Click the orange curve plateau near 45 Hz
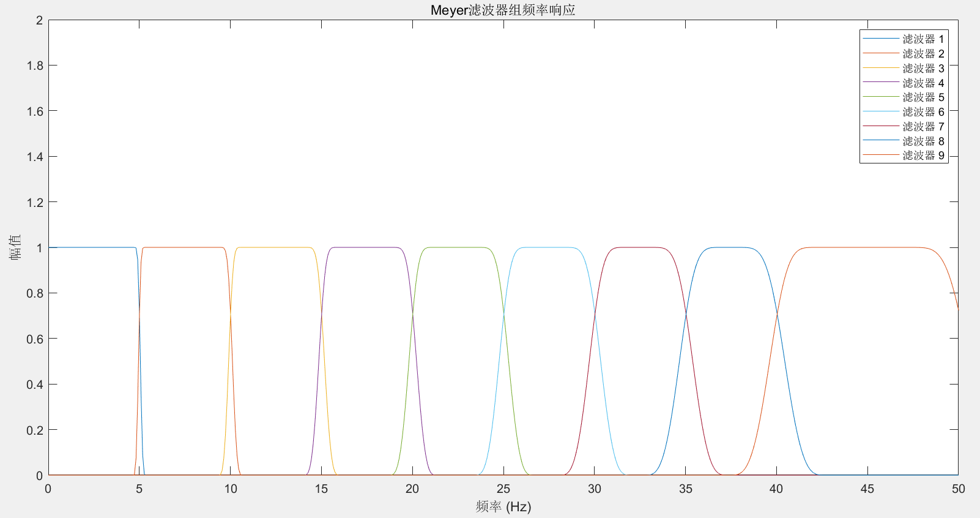The image size is (980, 518). tap(867, 247)
